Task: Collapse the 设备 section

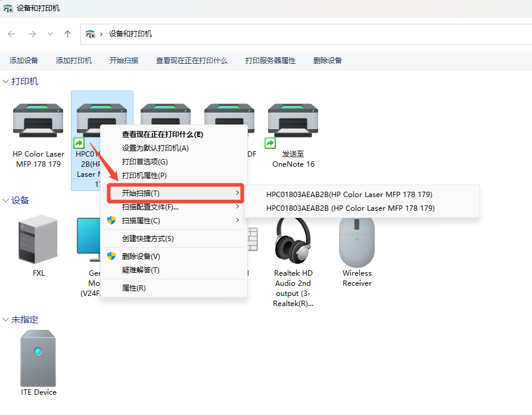Action: pyautogui.click(x=5, y=201)
